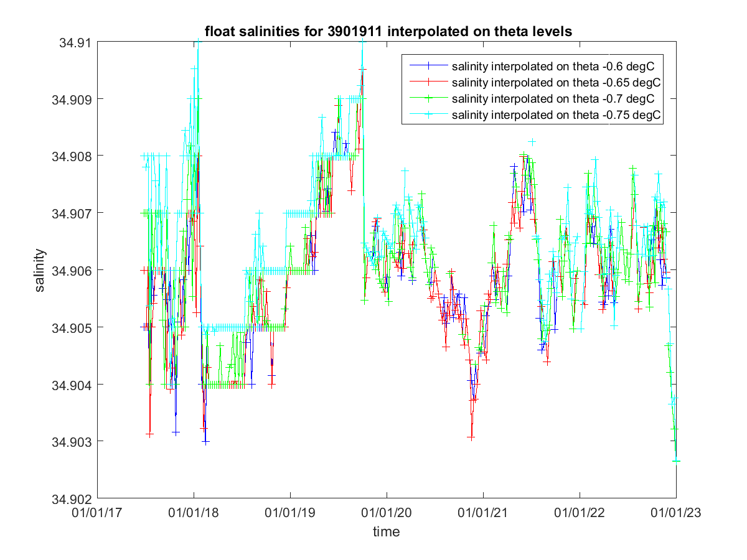
Task: Click the x-axis label "time"
Action: 386,532
